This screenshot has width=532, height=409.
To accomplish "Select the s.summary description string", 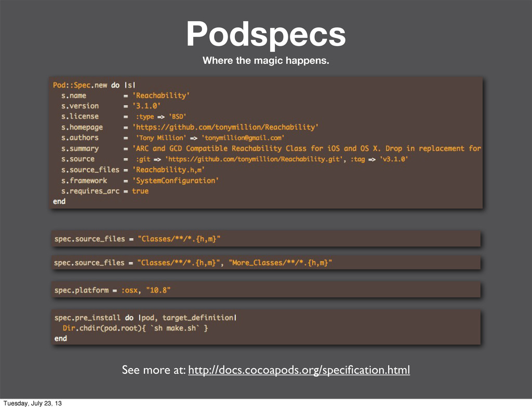I will [x=307, y=148].
